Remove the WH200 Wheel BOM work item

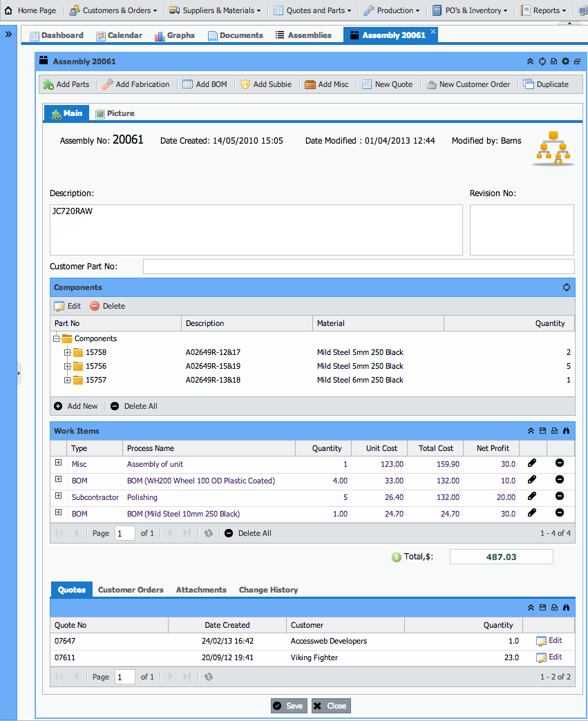coord(560,479)
